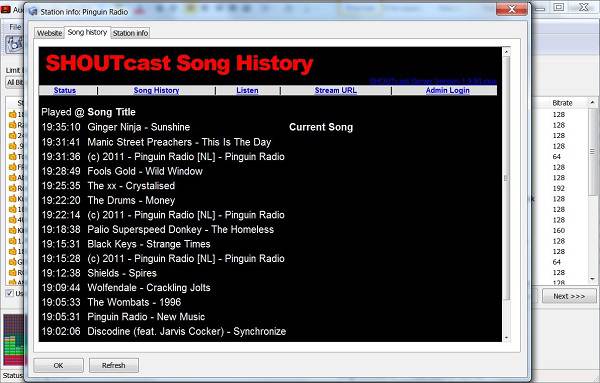Click scroll up arrow of background station list
The height and width of the screenshot is (383, 600).
(x=592, y=103)
